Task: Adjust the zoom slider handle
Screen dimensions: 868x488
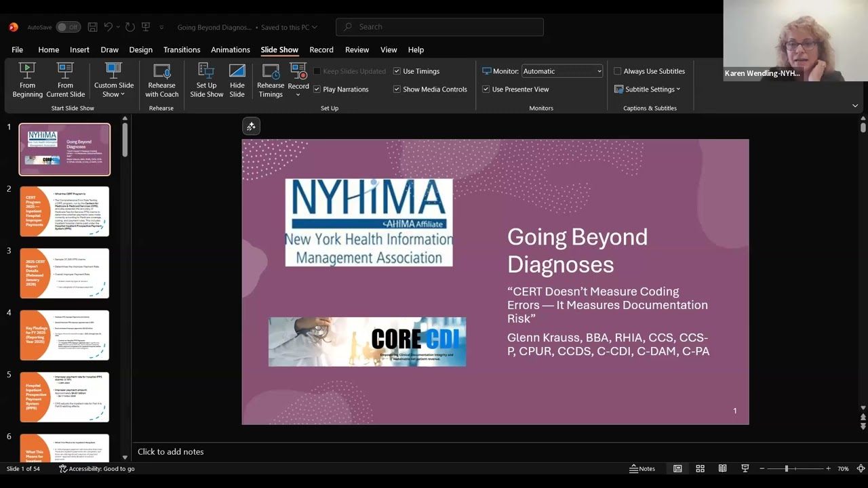Action: [x=787, y=468]
